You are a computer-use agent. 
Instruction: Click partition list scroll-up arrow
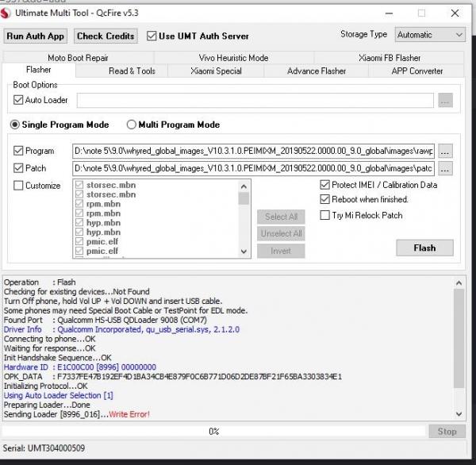244,186
